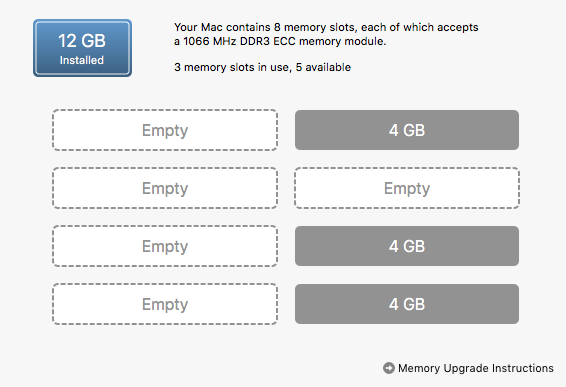
Task: Click the arrow icon beside Memory Upgrade Instructions
Action: (x=389, y=368)
